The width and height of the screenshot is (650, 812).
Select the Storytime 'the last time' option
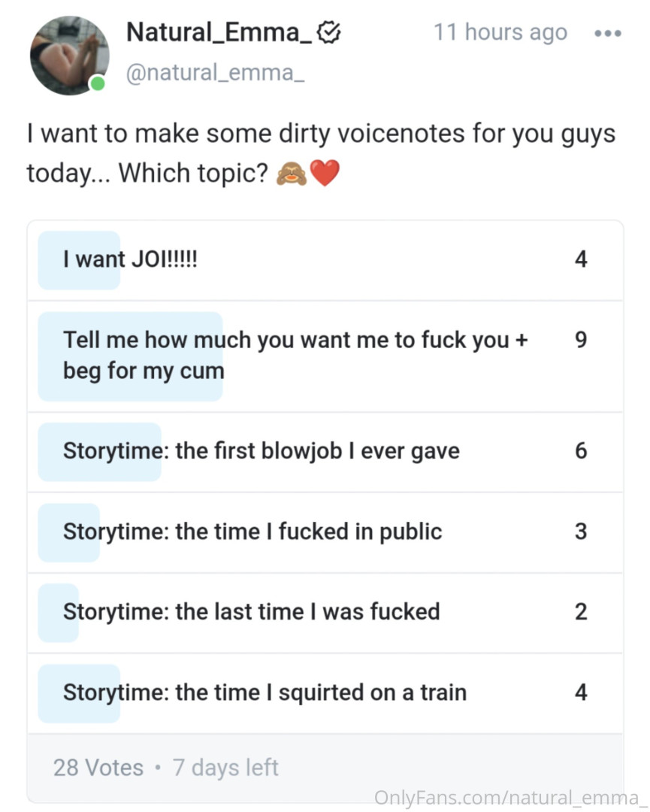pyautogui.click(x=325, y=612)
